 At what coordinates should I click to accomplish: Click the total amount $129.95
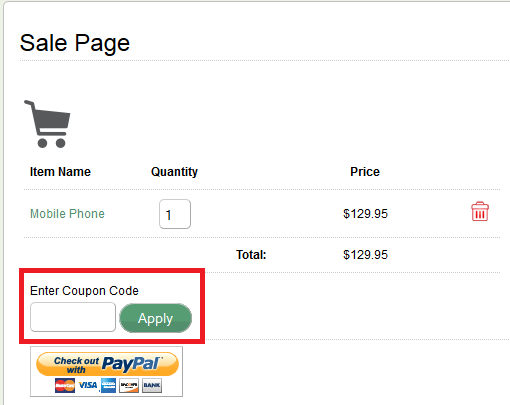pyautogui.click(x=366, y=255)
